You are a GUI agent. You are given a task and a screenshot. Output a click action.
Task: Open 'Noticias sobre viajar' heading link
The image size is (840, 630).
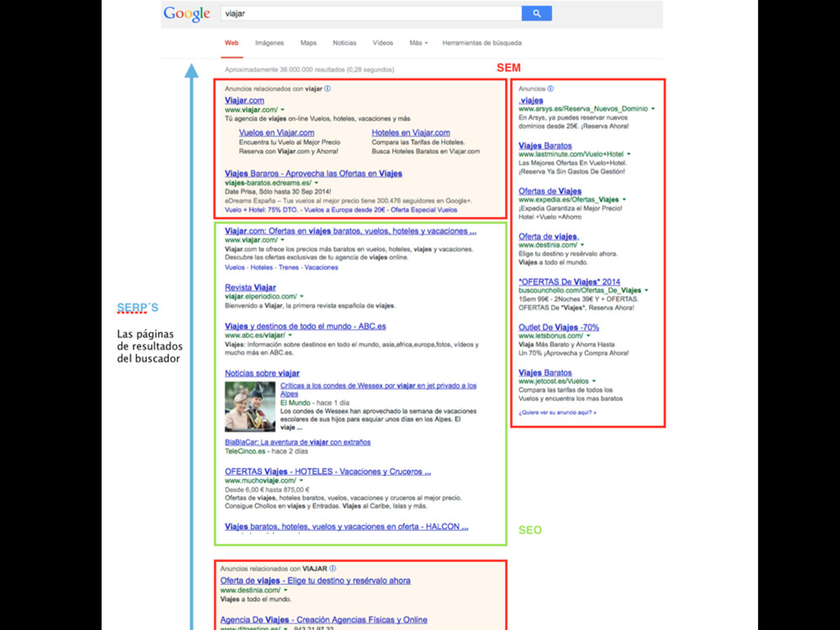coord(262,373)
